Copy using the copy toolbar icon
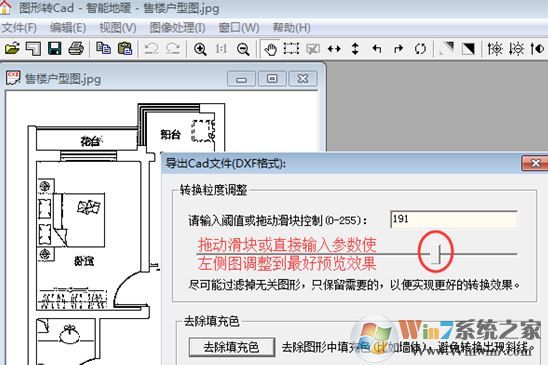Screen dimensions: 548x365 [103, 48]
